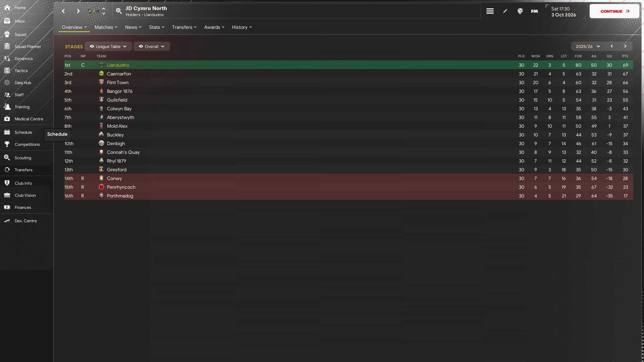The height and width of the screenshot is (362, 644).
Task: Open the History dropdown menu
Action: [x=241, y=27]
